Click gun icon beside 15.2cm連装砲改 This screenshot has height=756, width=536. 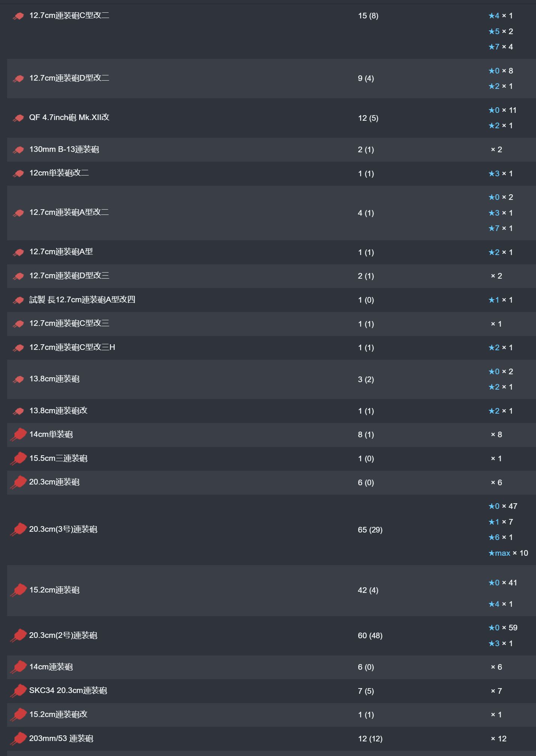pos(18,715)
